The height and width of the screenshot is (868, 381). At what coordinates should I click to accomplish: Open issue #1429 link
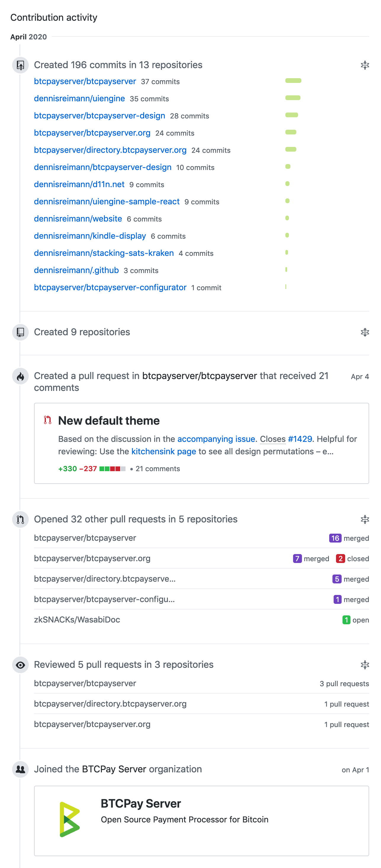[300, 439]
